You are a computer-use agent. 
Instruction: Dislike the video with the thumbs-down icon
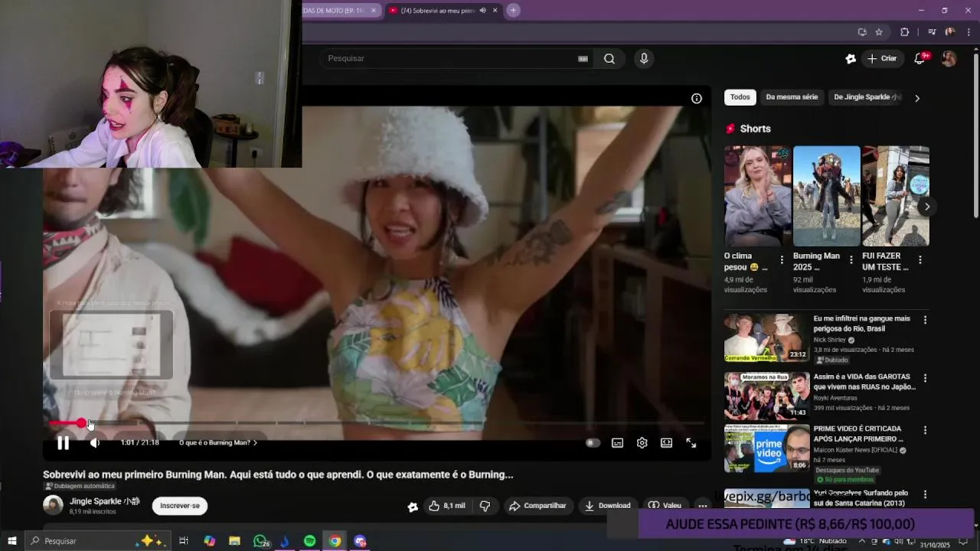coord(485,505)
